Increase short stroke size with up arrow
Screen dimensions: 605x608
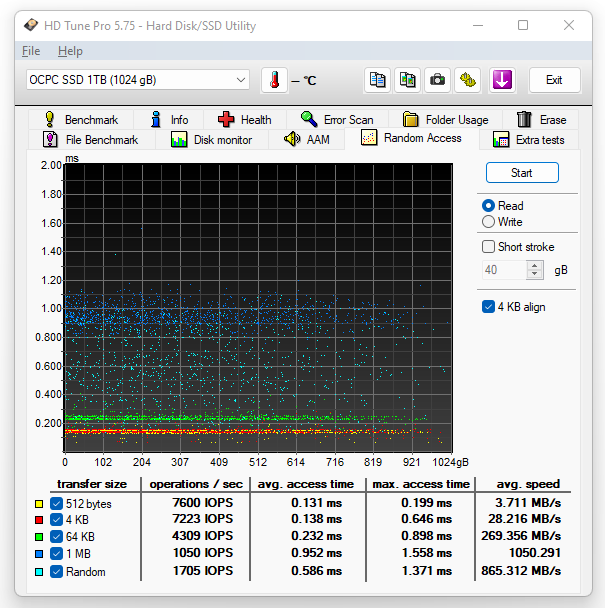click(535, 266)
